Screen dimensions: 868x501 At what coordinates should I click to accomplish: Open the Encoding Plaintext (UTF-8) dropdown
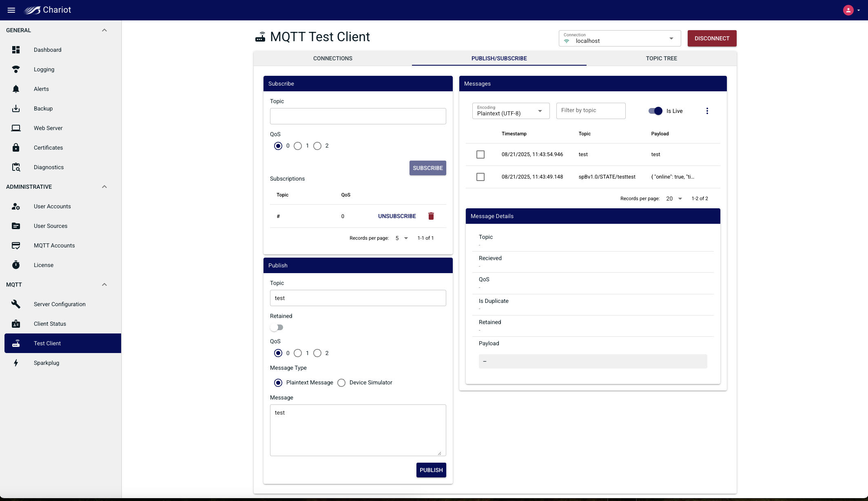511,111
